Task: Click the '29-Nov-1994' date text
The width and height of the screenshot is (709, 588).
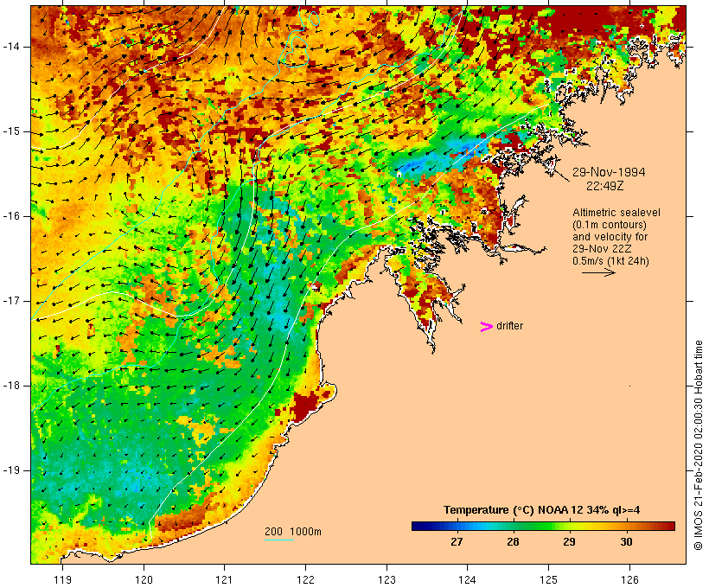Action: (x=609, y=172)
